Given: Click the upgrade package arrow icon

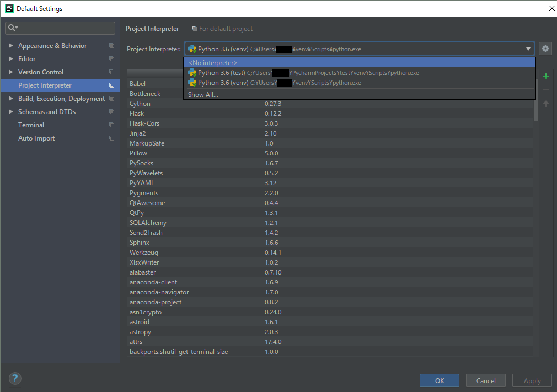Looking at the screenshot, I should coord(546,104).
